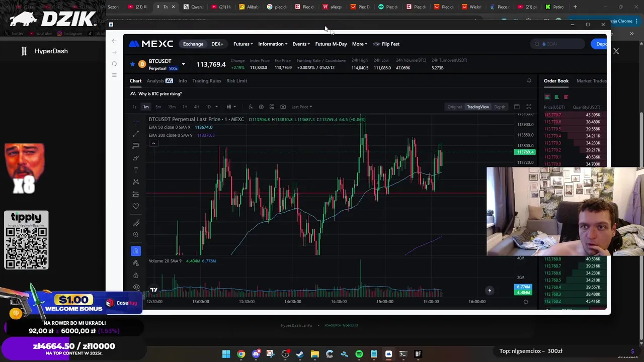Click the notification bell icon
644x362 pixels.
point(529,80)
